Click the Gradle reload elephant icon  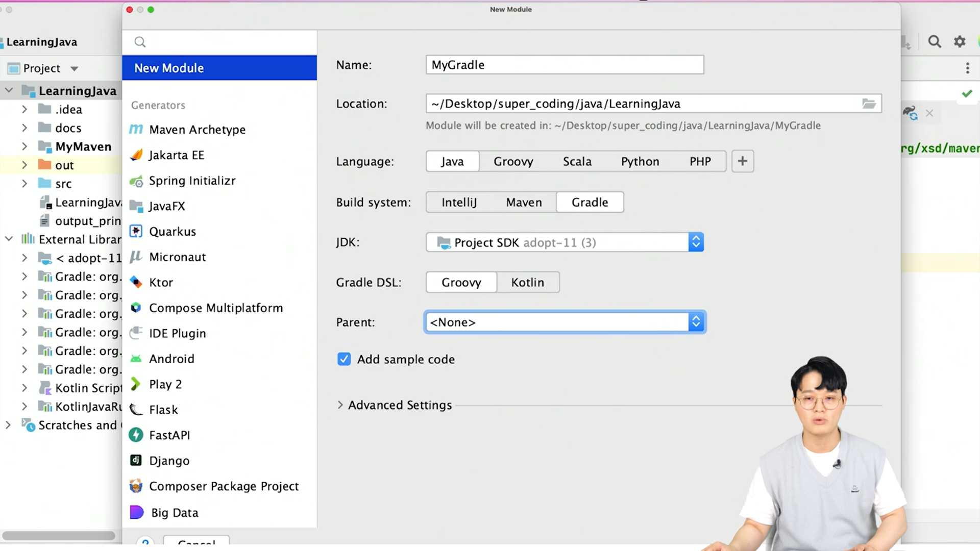[910, 113]
